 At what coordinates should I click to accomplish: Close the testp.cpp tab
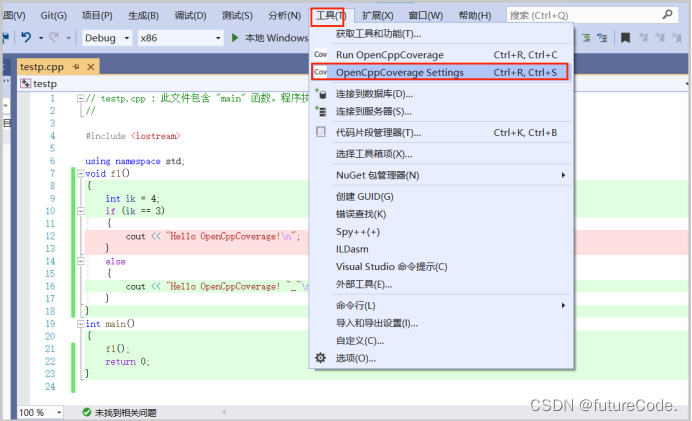[91, 67]
